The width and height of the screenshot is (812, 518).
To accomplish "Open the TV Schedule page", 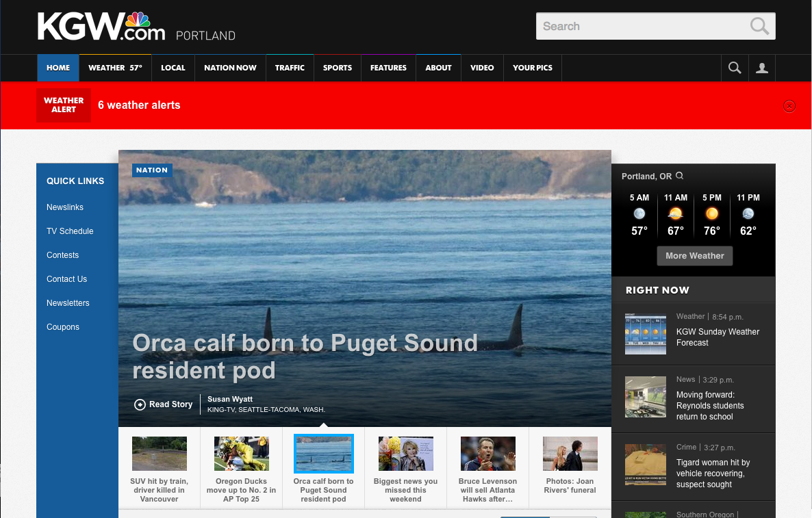I will click(x=70, y=231).
